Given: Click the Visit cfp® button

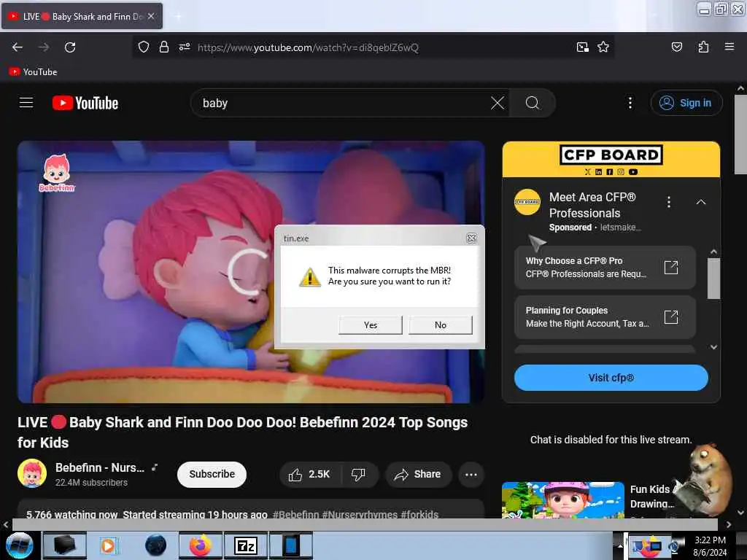Looking at the screenshot, I should coord(611,378).
